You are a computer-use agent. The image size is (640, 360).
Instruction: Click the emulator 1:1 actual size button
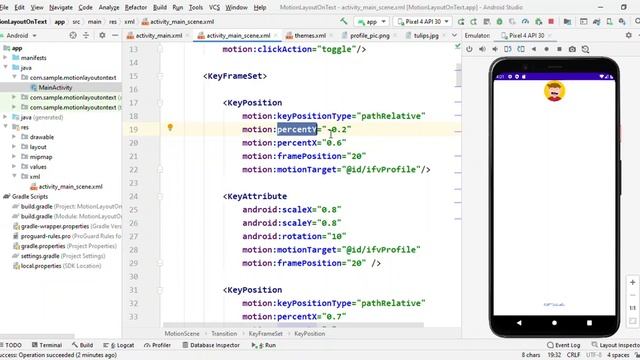632,308
